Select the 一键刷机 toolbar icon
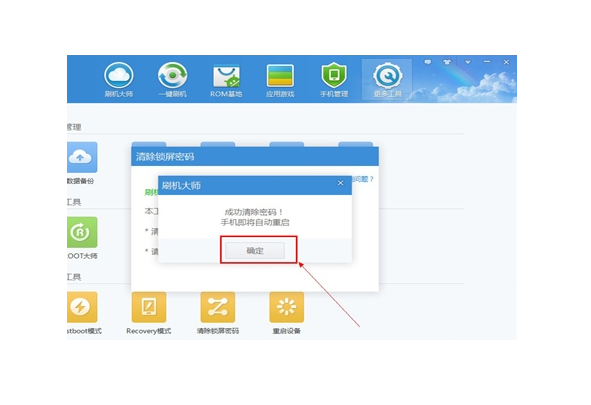The width and height of the screenshot is (591, 405). (173, 80)
